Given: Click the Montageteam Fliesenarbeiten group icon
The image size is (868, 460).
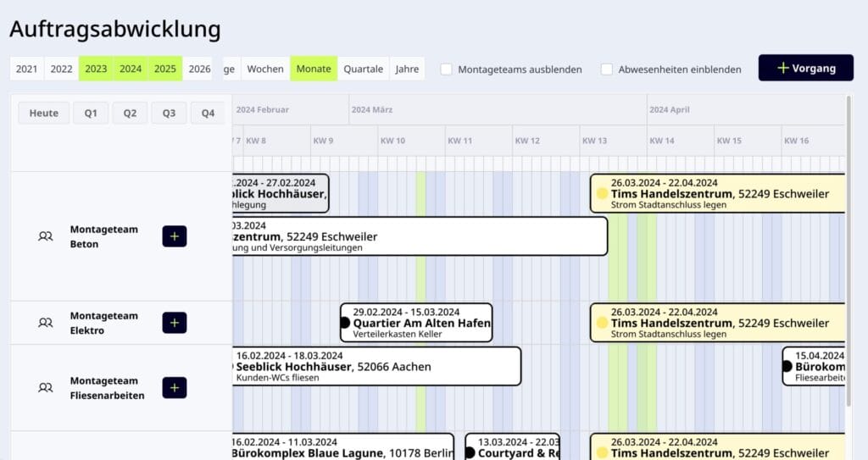Looking at the screenshot, I should point(46,388).
